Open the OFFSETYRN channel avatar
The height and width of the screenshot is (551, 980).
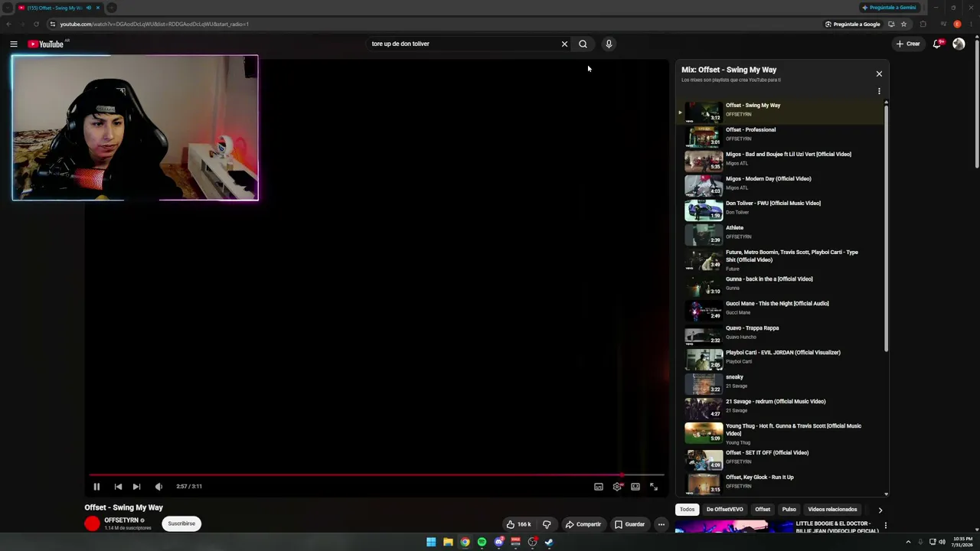point(93,523)
